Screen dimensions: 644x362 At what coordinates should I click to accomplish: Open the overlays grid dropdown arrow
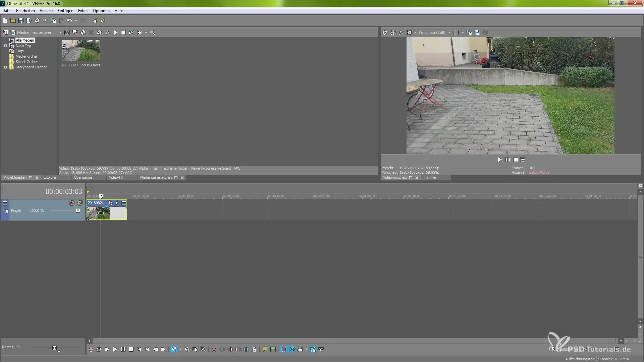[463, 33]
